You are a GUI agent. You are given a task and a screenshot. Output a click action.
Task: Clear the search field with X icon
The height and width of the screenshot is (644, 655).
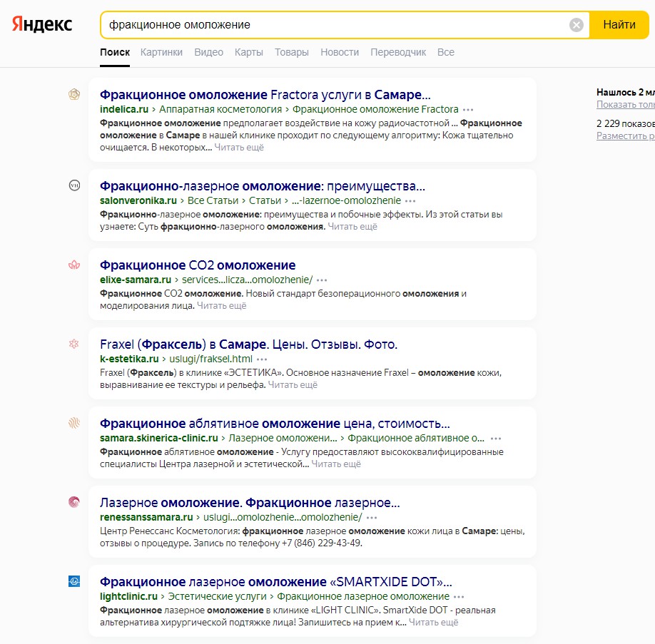576,25
